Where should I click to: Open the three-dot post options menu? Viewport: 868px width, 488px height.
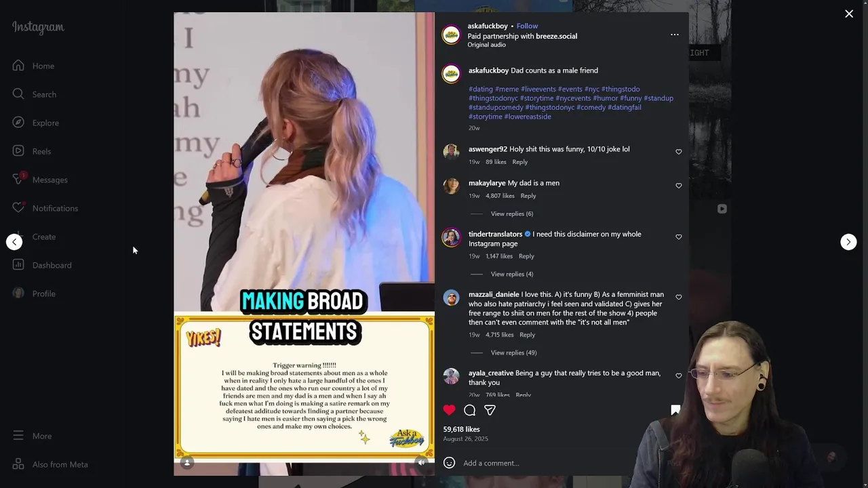tap(674, 35)
